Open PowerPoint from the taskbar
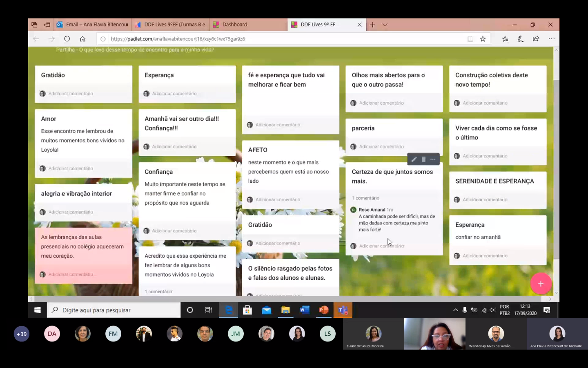Image resolution: width=588 pixels, height=368 pixels. [323, 310]
